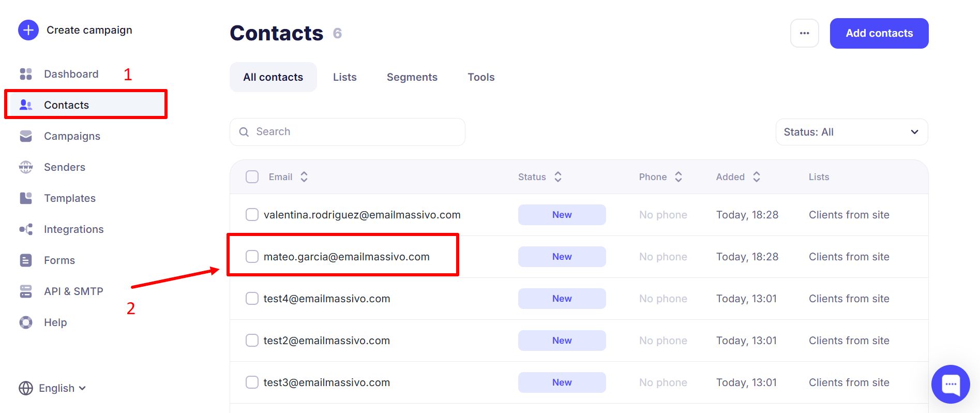Open the English language selector
The height and width of the screenshot is (413, 980).
(52, 388)
